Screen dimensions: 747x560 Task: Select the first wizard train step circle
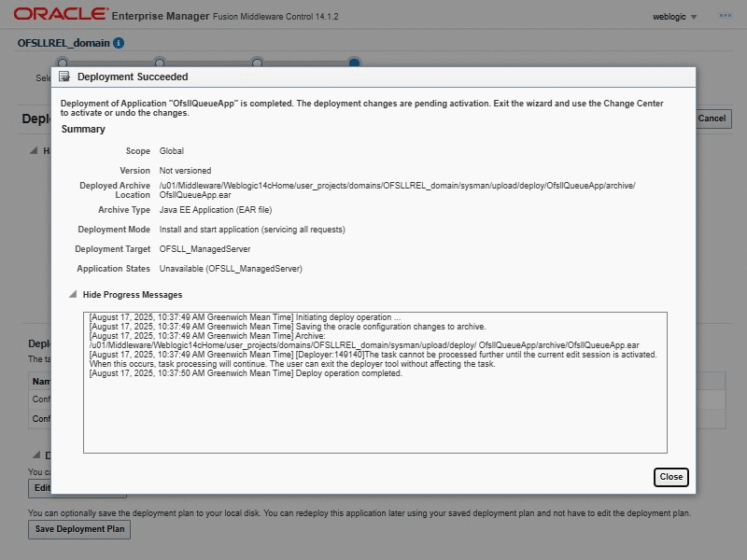[x=63, y=63]
